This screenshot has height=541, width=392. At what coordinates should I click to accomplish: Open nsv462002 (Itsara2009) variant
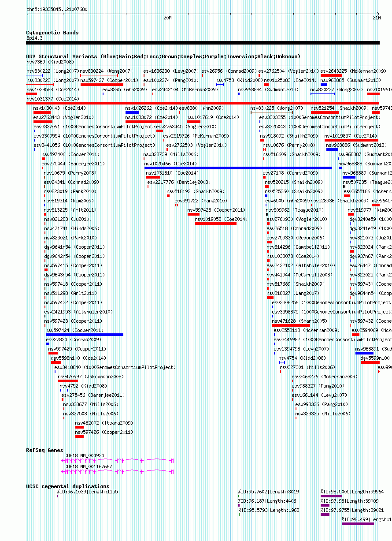(x=104, y=423)
